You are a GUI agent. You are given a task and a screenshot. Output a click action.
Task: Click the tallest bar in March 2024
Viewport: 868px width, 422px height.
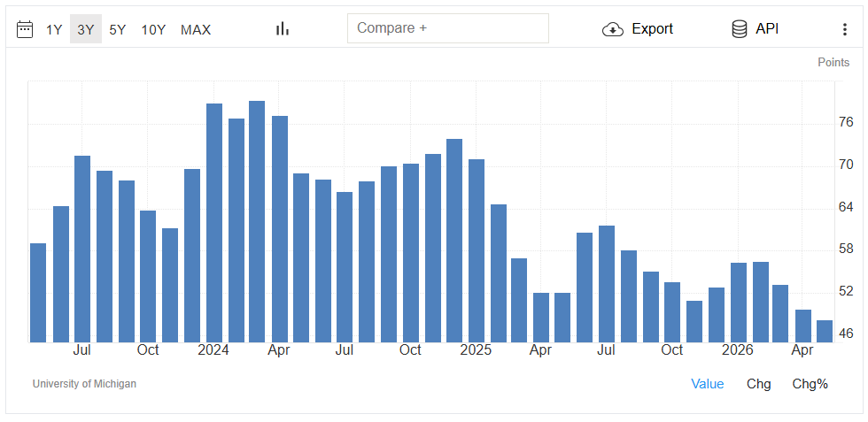(257, 222)
